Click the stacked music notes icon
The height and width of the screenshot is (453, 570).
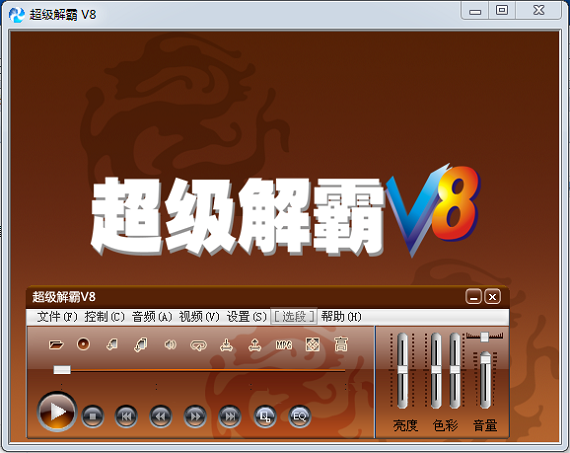point(141,345)
